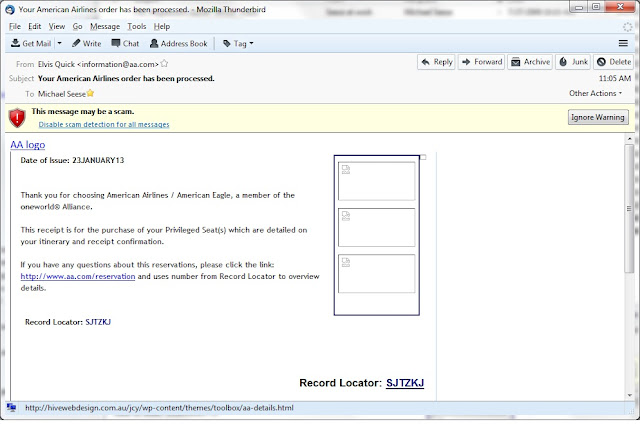The width and height of the screenshot is (640, 424).
Task: Open the Get Mail dropdown arrow
Action: (x=60, y=43)
